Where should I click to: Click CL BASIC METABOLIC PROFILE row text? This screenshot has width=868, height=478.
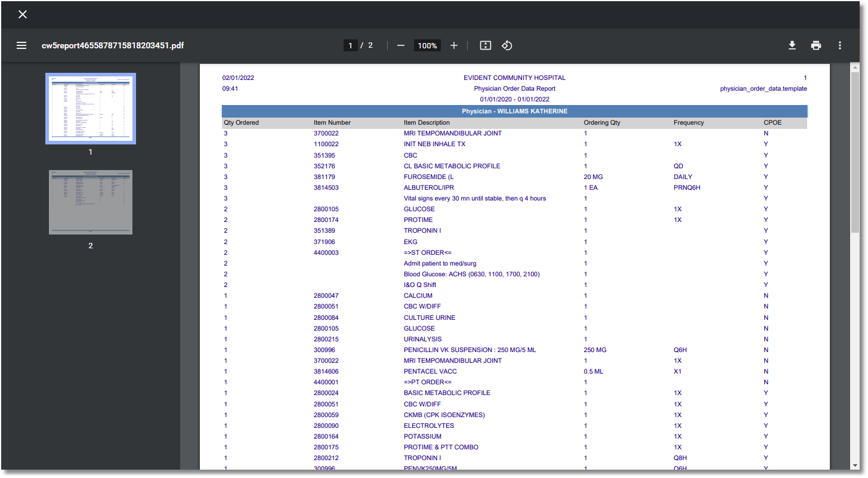(452, 166)
